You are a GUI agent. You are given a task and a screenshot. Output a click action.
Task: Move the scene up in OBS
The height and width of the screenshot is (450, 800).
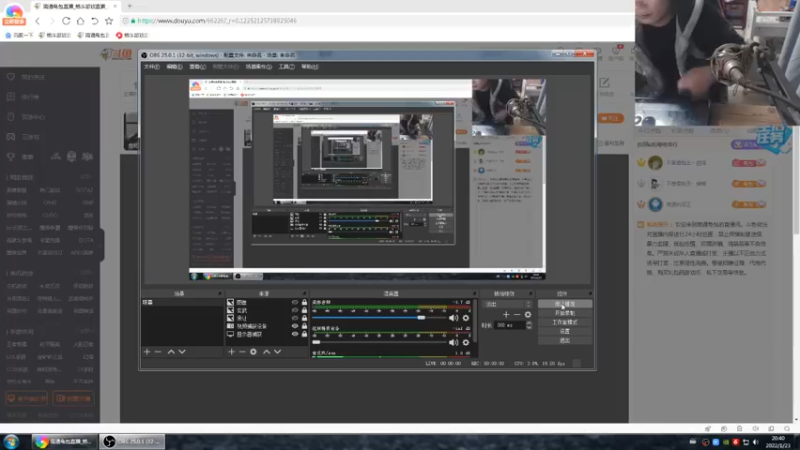coord(171,352)
